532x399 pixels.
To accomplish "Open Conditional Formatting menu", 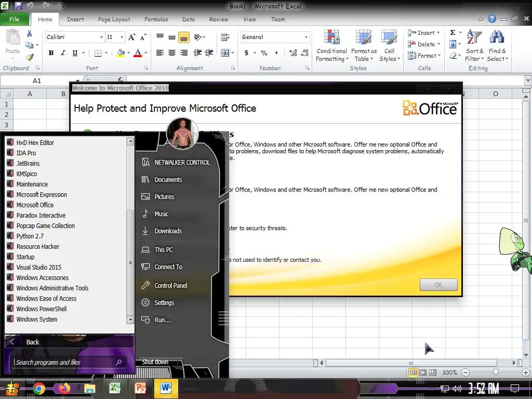I will [332, 46].
